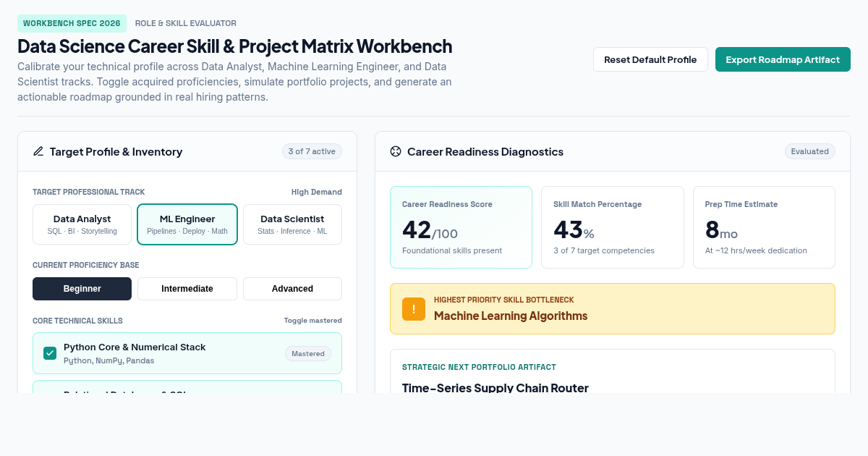Set proficiency base to Advanced
Viewport: 868px width, 456px height.
click(292, 289)
